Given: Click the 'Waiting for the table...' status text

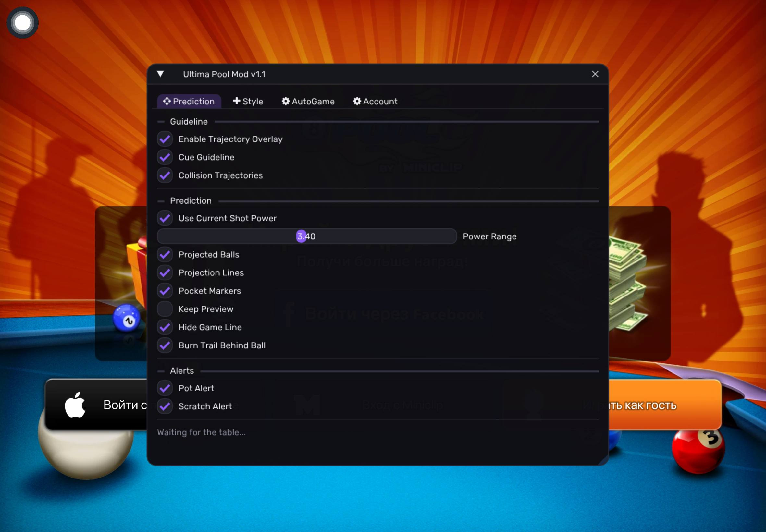Looking at the screenshot, I should 202,432.
